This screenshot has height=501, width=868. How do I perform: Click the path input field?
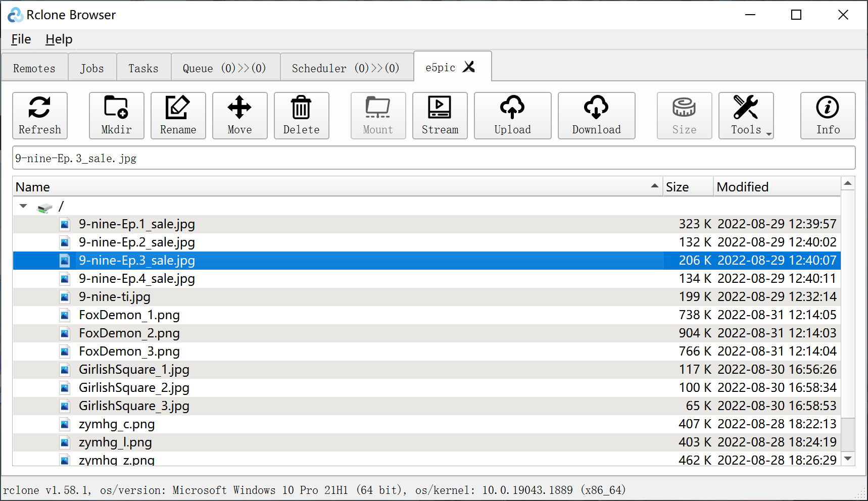point(433,159)
